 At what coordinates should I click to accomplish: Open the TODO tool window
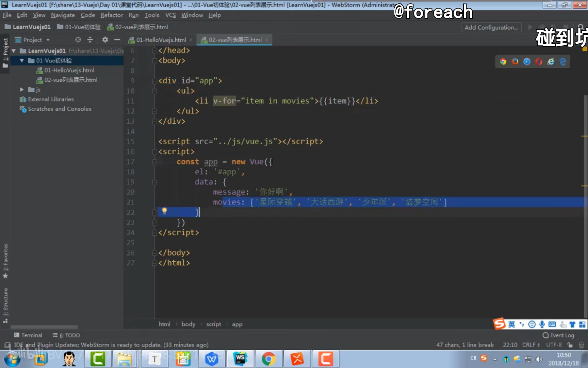tap(66, 335)
